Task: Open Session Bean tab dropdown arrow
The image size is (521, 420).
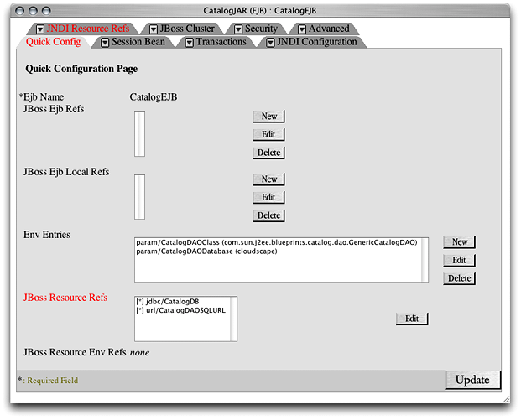Action: click(105, 43)
